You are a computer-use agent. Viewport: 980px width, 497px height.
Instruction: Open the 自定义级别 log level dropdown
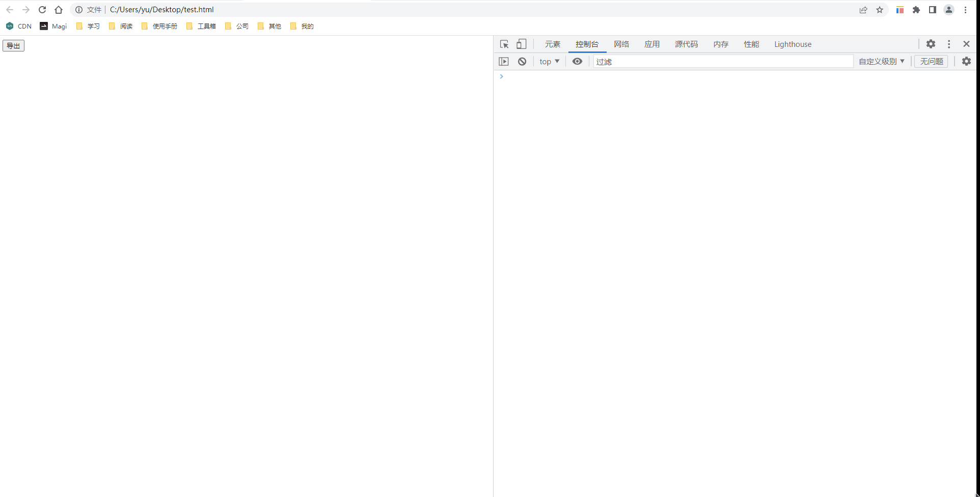point(882,61)
